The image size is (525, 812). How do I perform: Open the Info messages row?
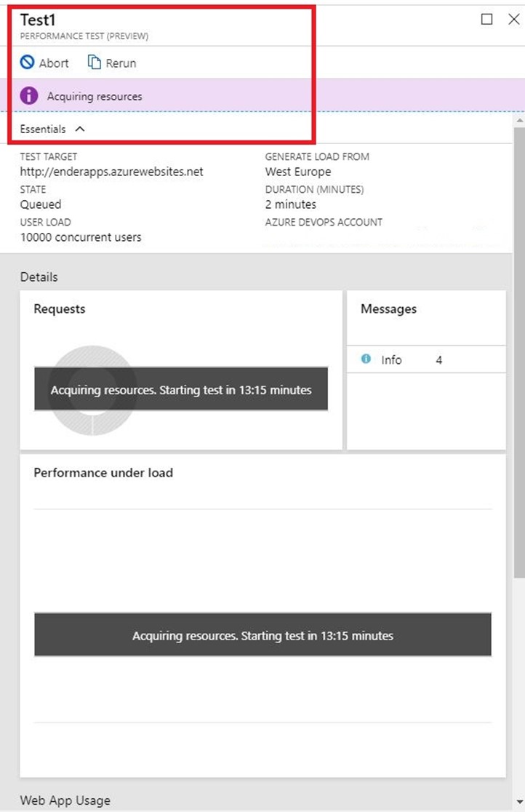(x=425, y=359)
